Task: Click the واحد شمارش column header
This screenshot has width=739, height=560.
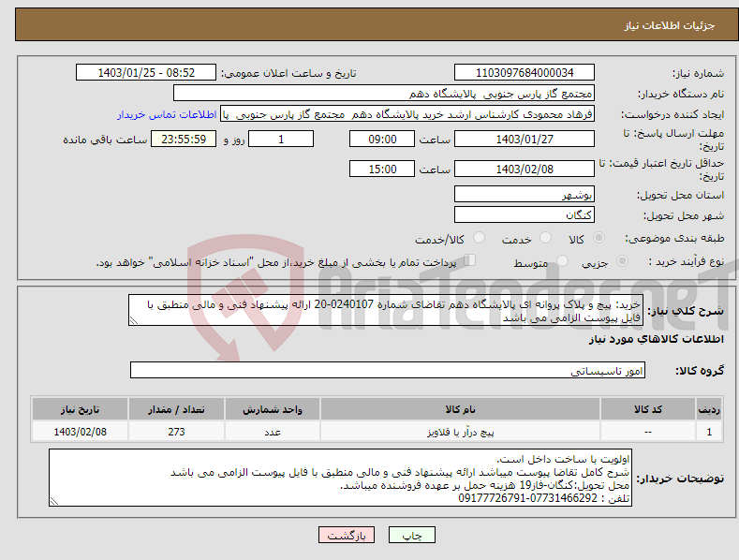Action: point(273,409)
